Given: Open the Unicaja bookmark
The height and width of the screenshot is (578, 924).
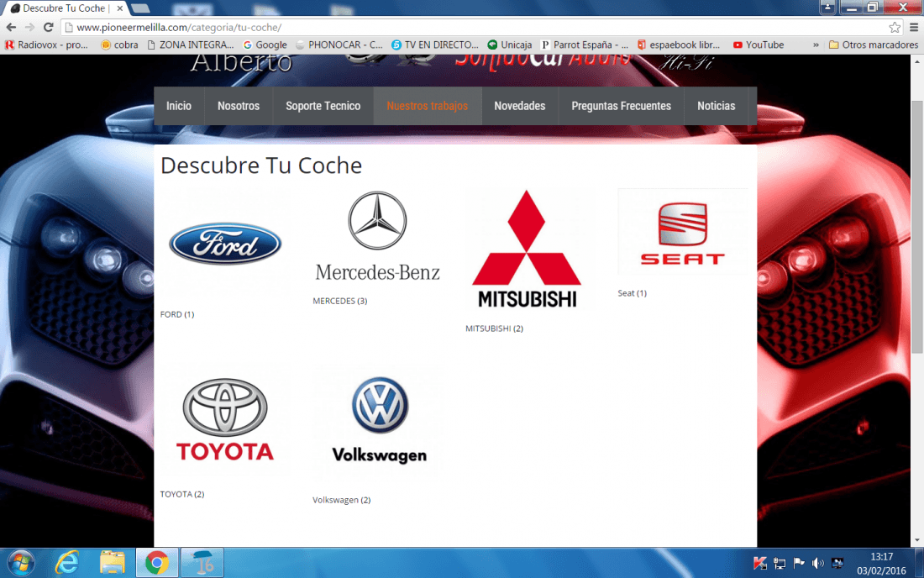Looking at the screenshot, I should [510, 45].
